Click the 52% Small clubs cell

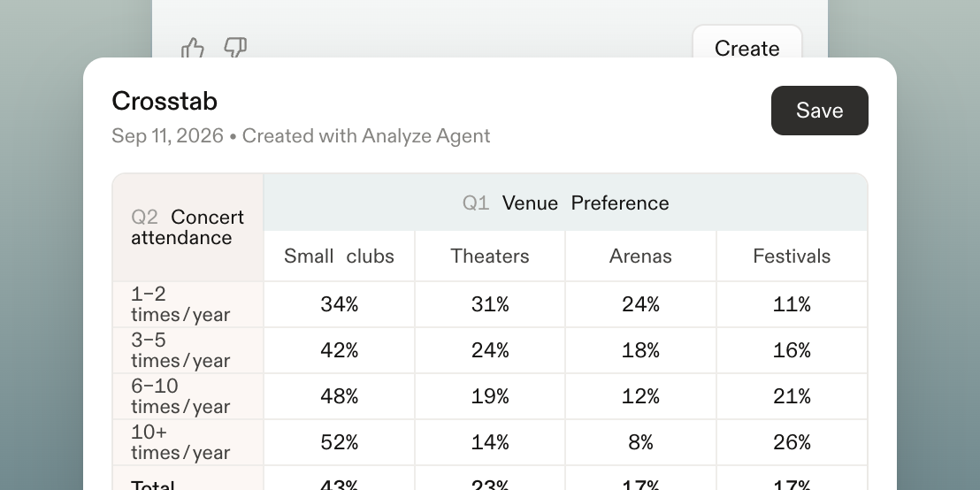pyautogui.click(x=339, y=442)
